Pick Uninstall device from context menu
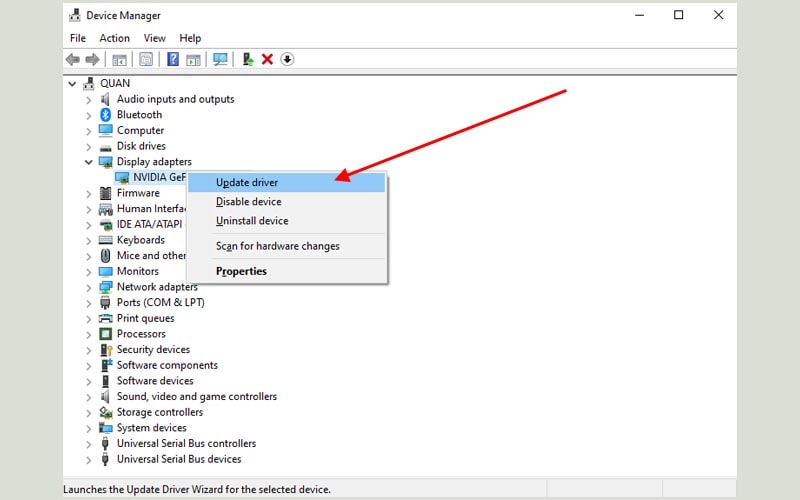 pos(252,221)
